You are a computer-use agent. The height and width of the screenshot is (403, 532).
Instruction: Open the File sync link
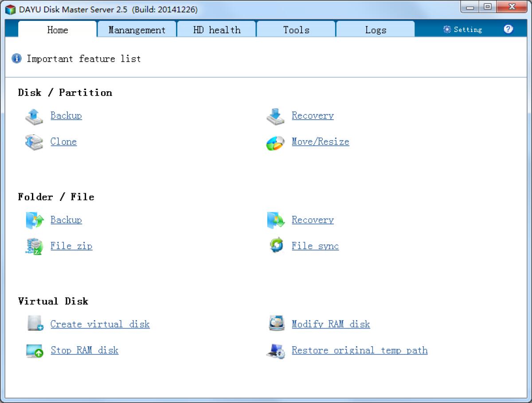pyautogui.click(x=315, y=246)
